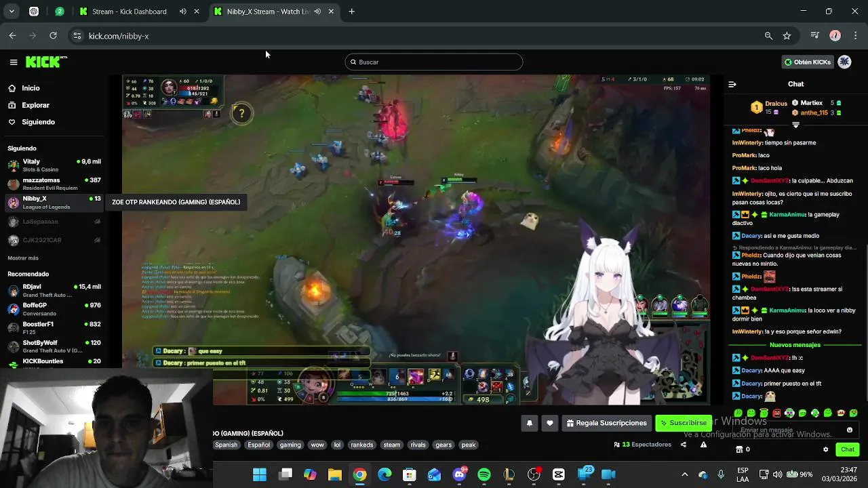This screenshot has height=488, width=868.
Task: Open Windows Start menu
Action: (x=260, y=474)
